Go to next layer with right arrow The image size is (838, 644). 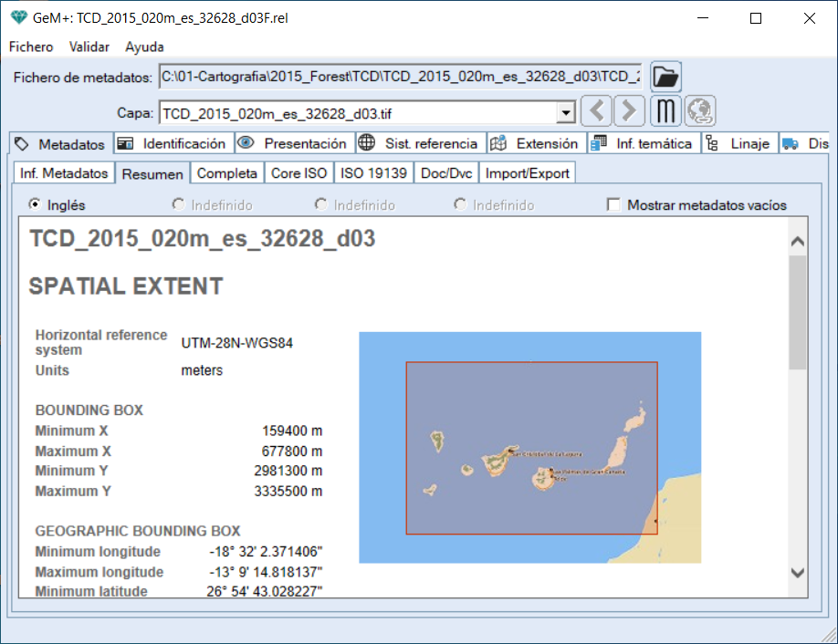coord(629,111)
